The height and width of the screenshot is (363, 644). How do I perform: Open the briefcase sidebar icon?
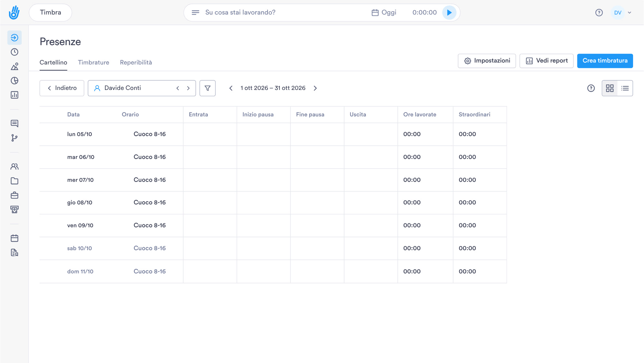pos(14,195)
